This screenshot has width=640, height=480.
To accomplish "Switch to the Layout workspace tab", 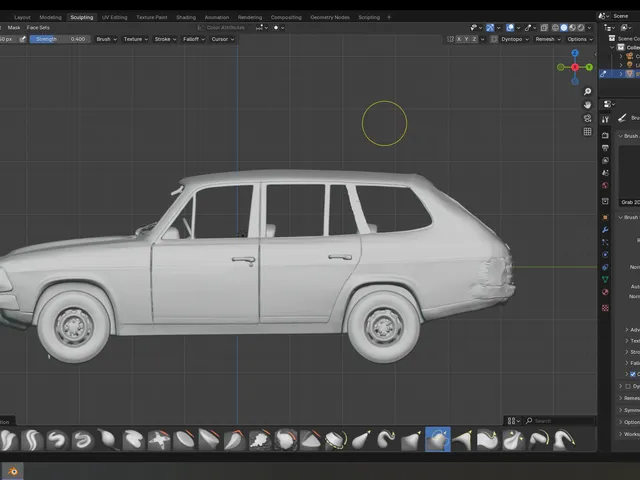I will point(22,17).
